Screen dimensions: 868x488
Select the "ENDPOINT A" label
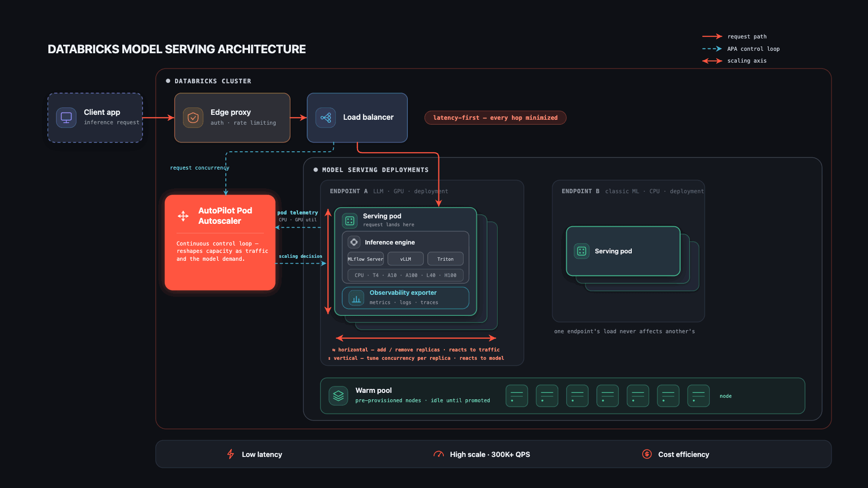pos(349,191)
